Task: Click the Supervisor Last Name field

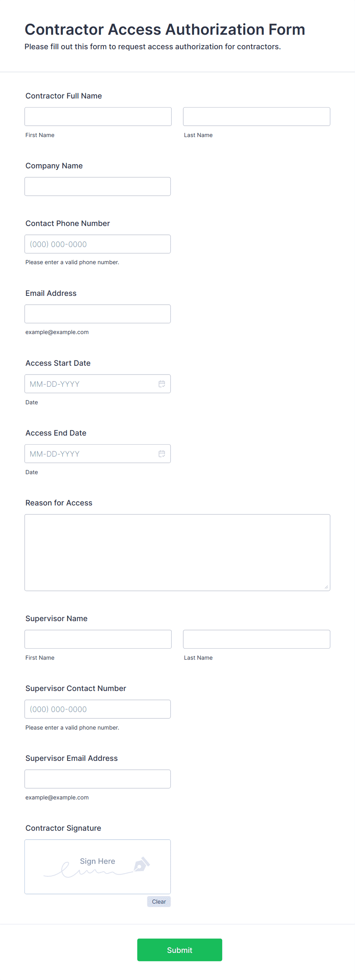Action: coord(257,639)
